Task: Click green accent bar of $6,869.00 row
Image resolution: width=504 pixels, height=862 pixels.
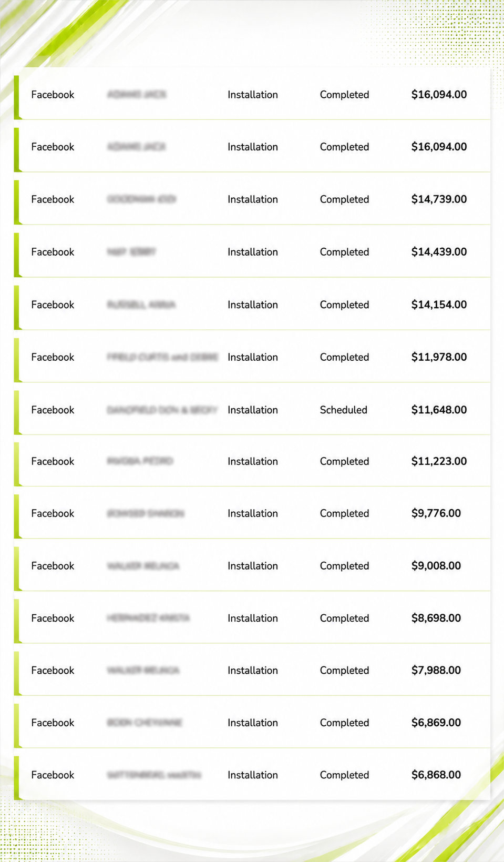Action: (x=17, y=725)
